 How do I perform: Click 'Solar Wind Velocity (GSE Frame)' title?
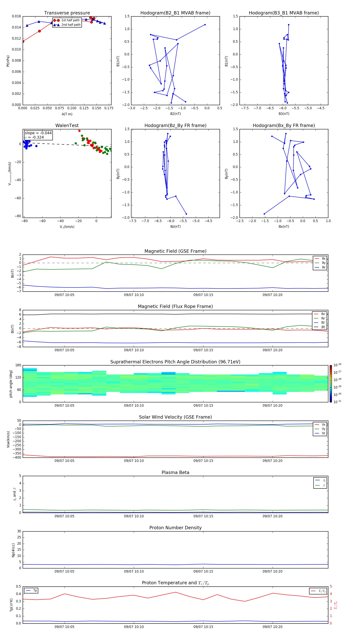pos(175,417)
